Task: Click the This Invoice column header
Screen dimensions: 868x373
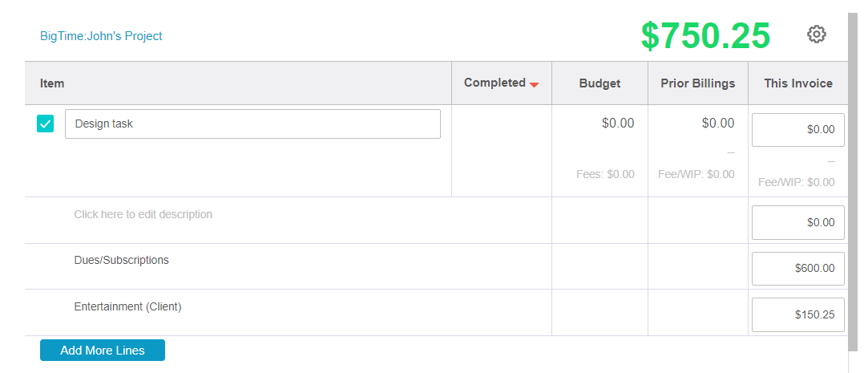Action: [797, 83]
